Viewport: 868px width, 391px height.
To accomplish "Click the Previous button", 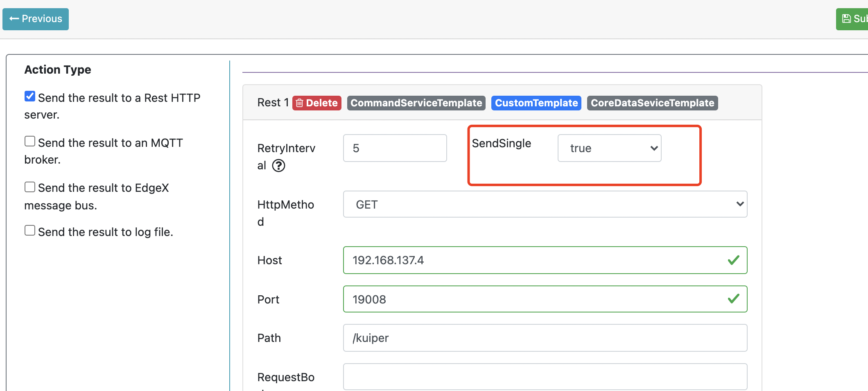I will tap(35, 19).
